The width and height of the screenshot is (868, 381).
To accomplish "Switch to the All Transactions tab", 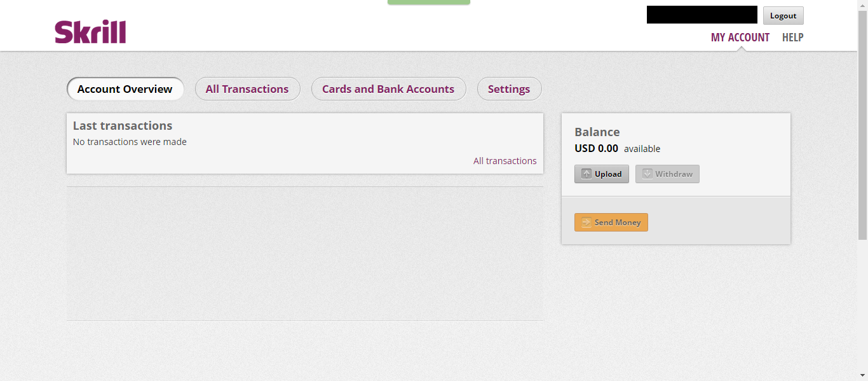I will coord(247,89).
